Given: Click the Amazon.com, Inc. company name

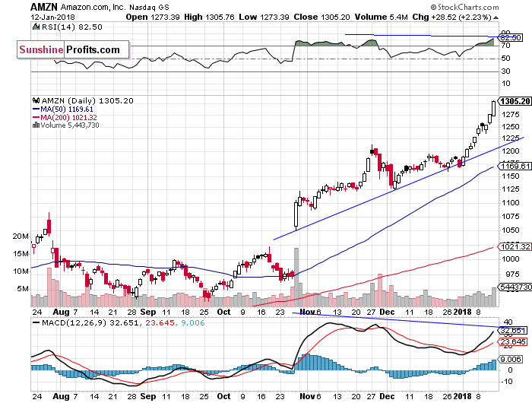Looking at the screenshot, I should click(x=93, y=7).
